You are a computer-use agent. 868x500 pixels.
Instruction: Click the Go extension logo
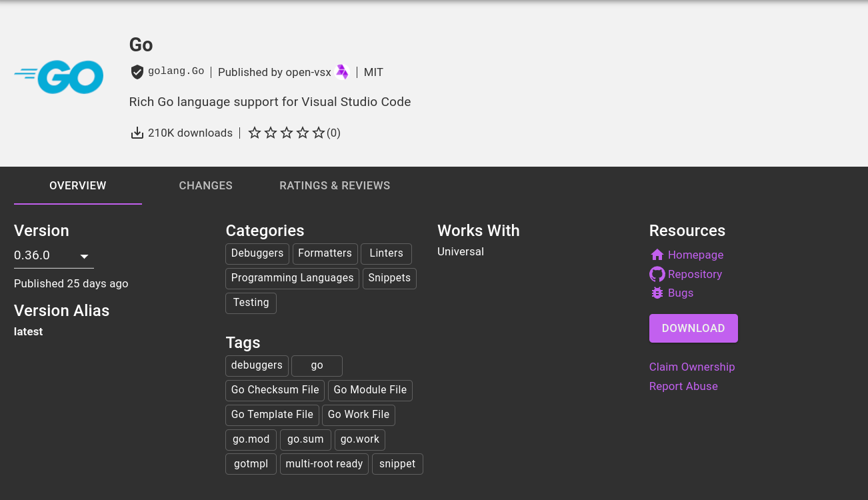click(58, 77)
